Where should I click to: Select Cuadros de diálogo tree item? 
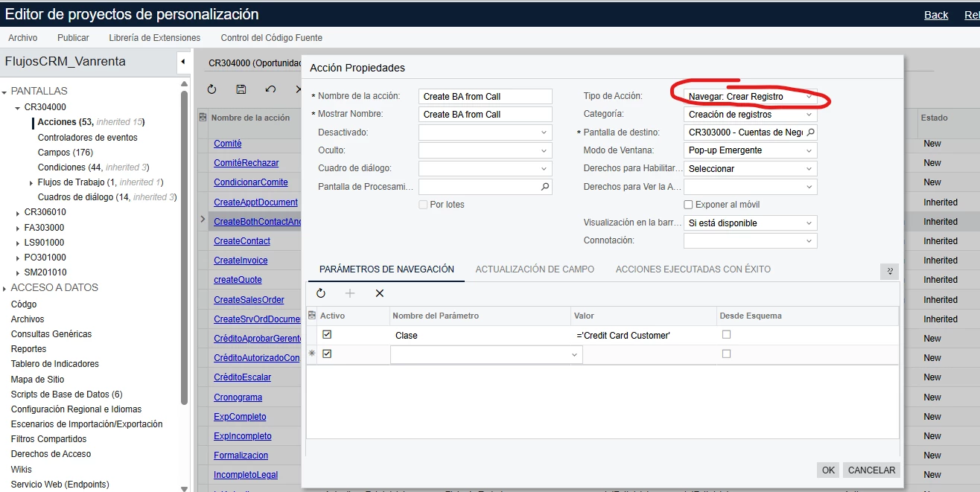(x=107, y=197)
